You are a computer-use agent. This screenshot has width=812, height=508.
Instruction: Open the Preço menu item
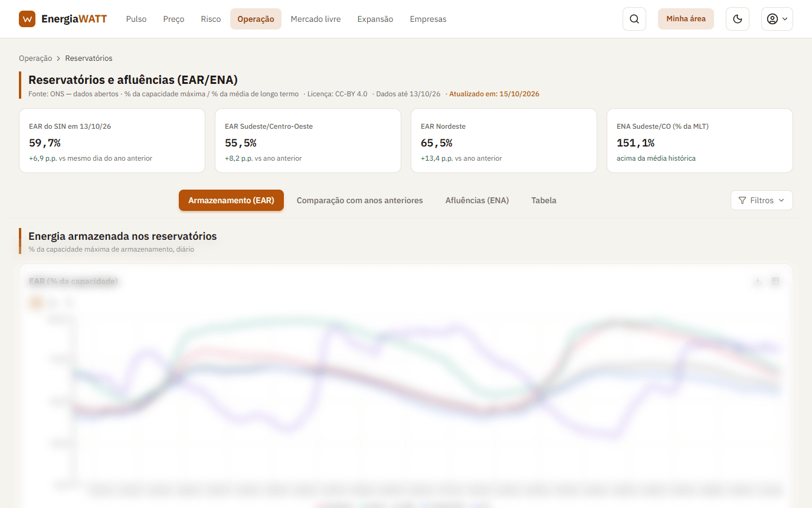point(173,19)
